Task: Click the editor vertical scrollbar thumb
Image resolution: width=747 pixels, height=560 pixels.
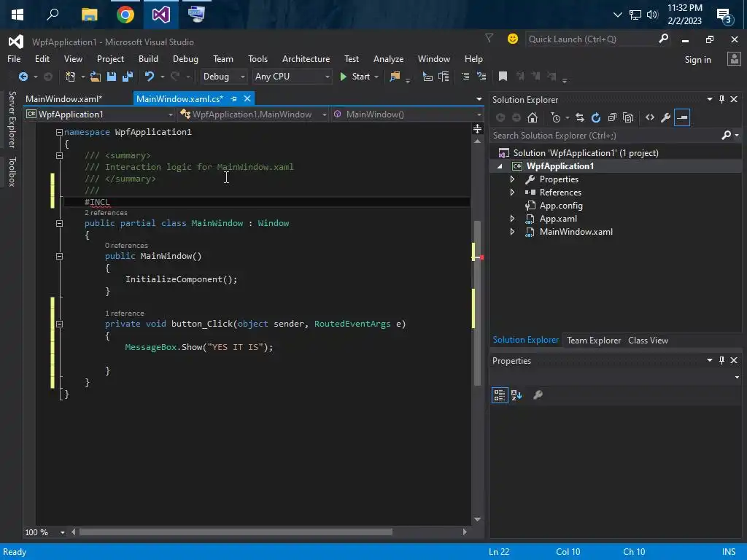Action: click(477, 303)
